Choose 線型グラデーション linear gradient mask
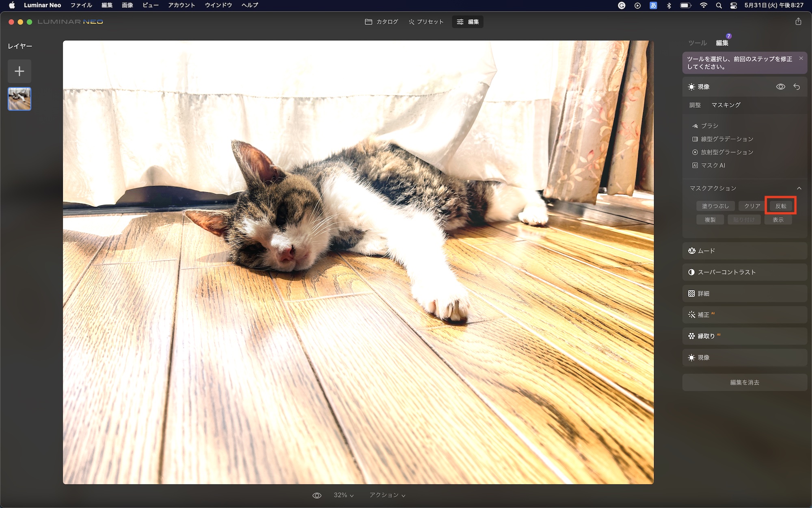 tap(726, 139)
